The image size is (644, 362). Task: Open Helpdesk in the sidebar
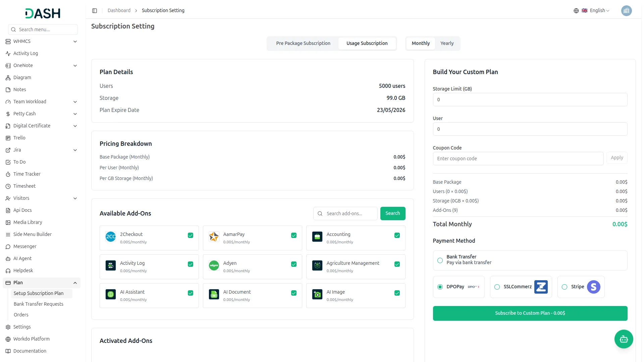[42, 270]
